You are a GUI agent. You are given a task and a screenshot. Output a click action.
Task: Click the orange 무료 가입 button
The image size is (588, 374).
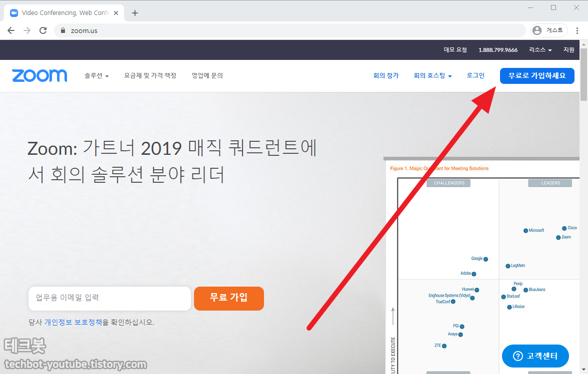click(x=229, y=299)
